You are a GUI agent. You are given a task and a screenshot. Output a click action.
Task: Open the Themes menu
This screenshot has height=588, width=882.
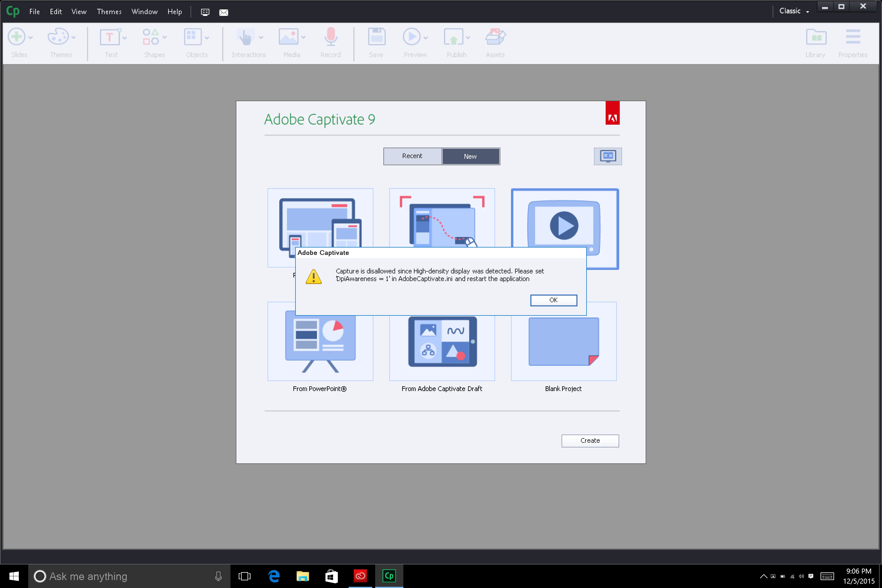tap(109, 12)
